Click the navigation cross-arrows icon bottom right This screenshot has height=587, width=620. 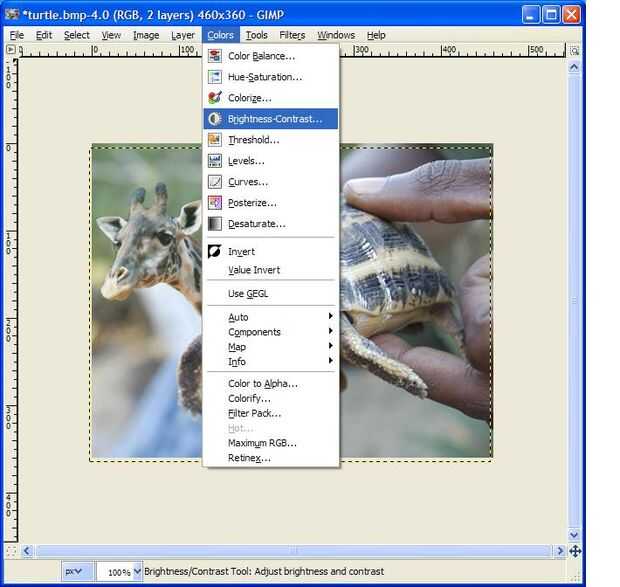pos(575,551)
